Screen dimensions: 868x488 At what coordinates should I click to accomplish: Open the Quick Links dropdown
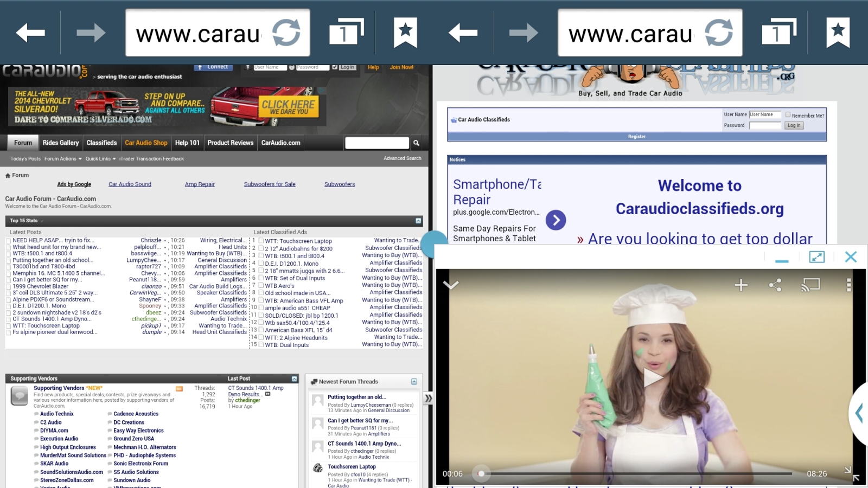[x=100, y=159]
